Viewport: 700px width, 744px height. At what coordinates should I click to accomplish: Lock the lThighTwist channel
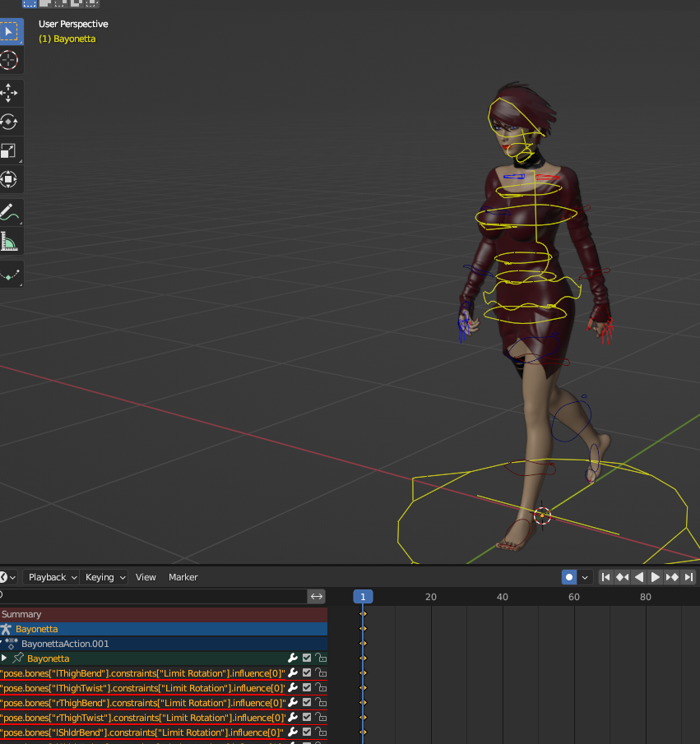coord(321,687)
